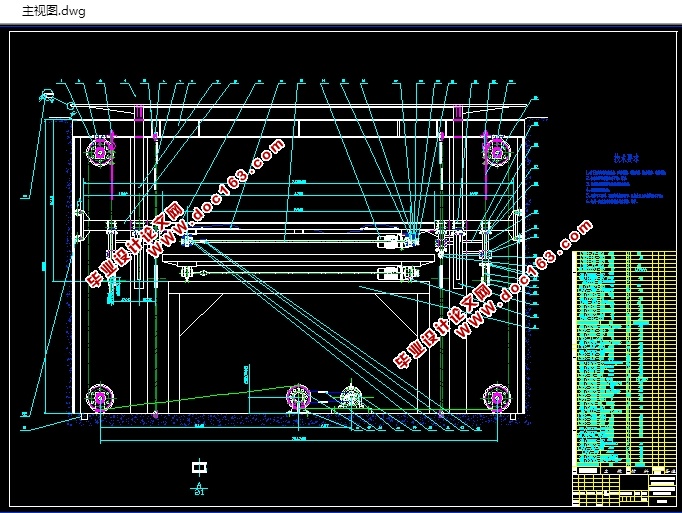Click the overall width dimension at the bottom
This screenshot has height=513, width=682.
tap(298, 439)
